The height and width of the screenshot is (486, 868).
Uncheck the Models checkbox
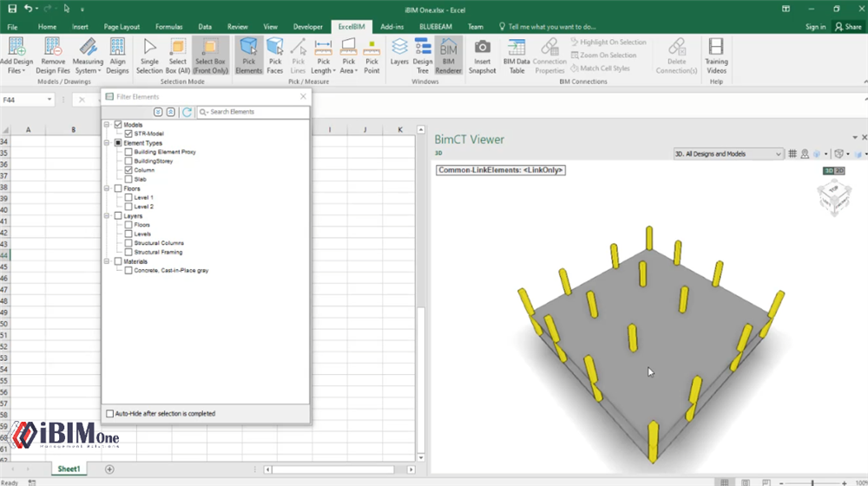tap(118, 125)
